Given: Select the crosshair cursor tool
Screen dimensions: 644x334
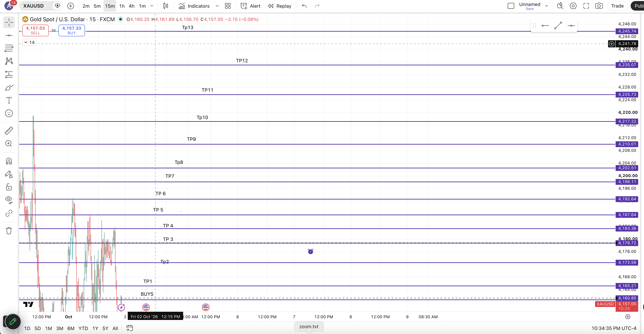Looking at the screenshot, I should (x=9, y=22).
